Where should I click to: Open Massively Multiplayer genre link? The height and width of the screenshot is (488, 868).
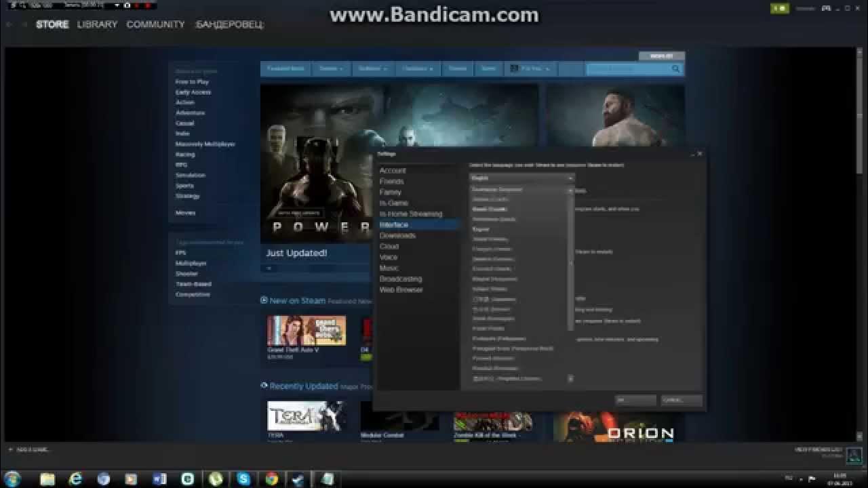[205, 144]
